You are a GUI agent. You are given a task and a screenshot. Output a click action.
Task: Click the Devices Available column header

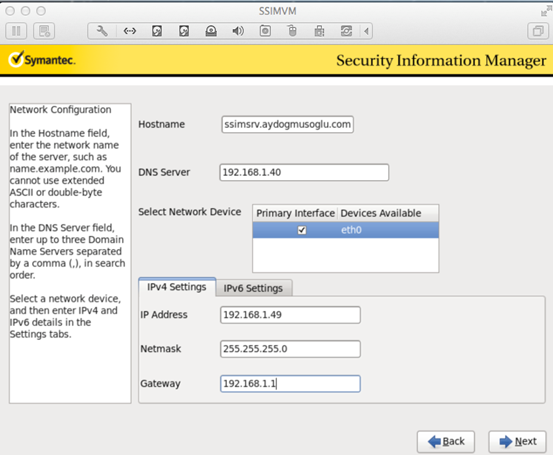pos(388,213)
